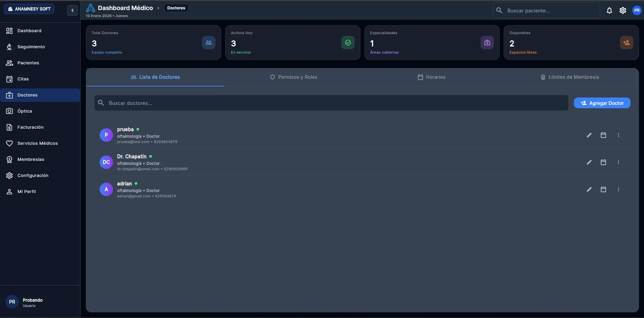Image resolution: width=644 pixels, height=318 pixels.
Task: Click the Especialidades medical bag icon
Action: point(487,43)
